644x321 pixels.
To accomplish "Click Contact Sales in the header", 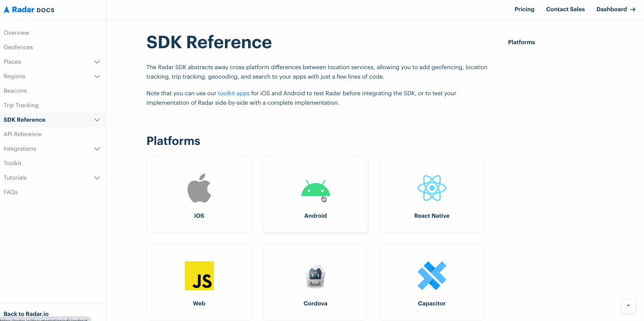I will point(565,9).
